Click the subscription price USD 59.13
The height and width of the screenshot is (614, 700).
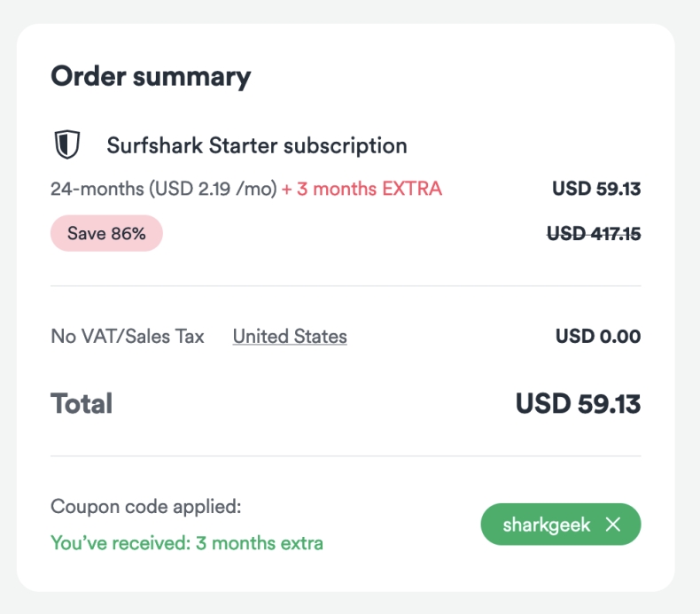pyautogui.click(x=595, y=189)
